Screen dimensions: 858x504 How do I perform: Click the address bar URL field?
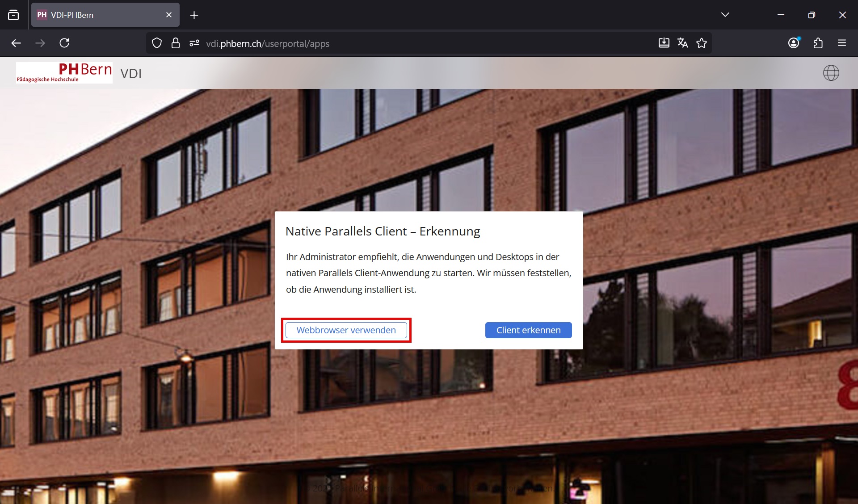(x=402, y=43)
